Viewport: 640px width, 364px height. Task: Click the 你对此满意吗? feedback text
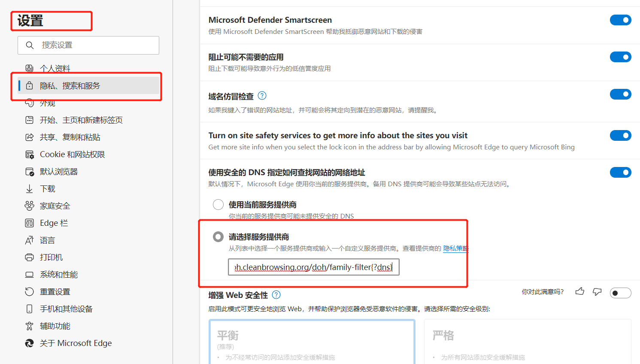click(543, 291)
